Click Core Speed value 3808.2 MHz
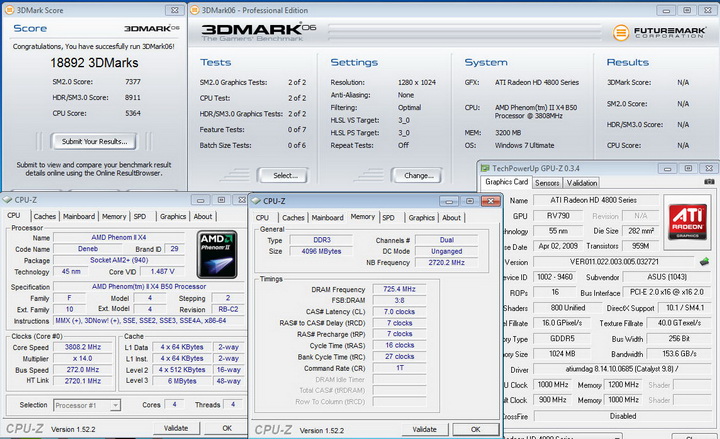 [83, 347]
